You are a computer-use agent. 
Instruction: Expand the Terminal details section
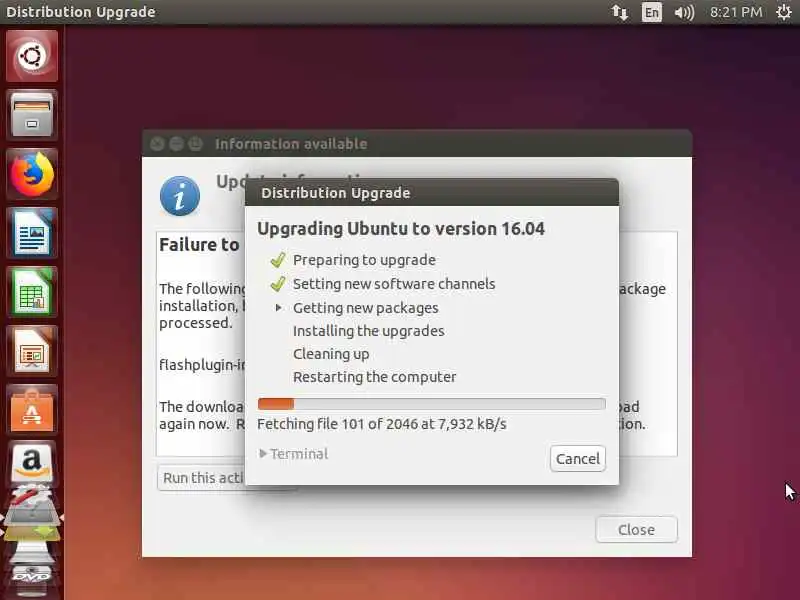(x=294, y=454)
